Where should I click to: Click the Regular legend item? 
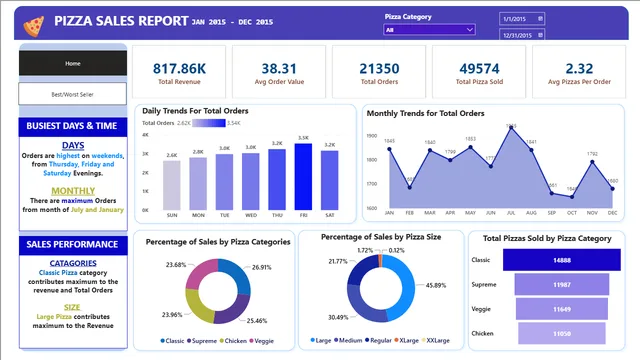point(378,340)
